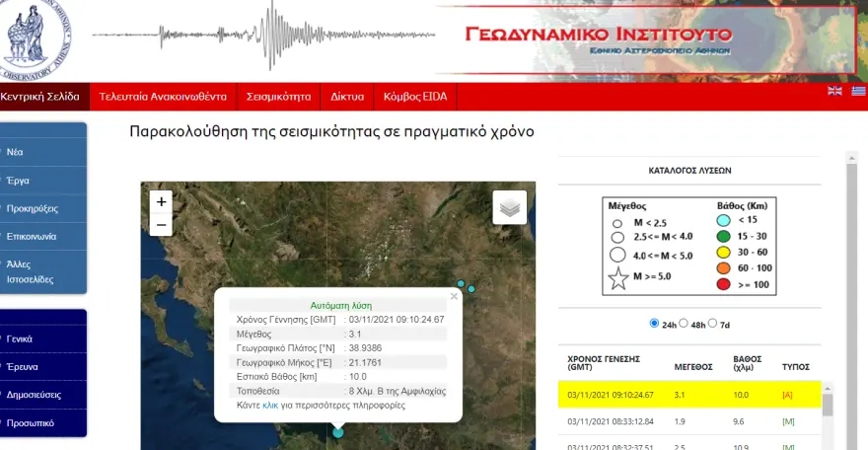Viewport: 868px width, 450px height.
Task: Open the Επικοινωνία sidebar link
Action: pyautogui.click(x=32, y=237)
